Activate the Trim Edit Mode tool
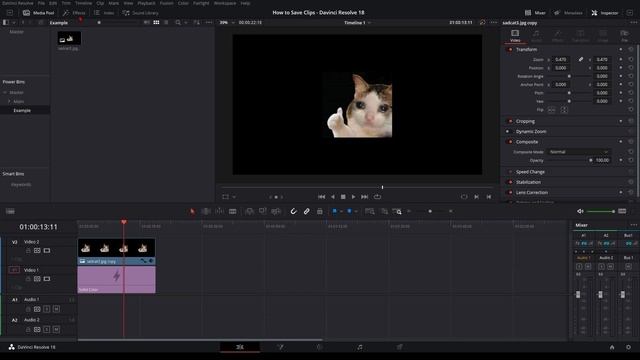 [206, 211]
